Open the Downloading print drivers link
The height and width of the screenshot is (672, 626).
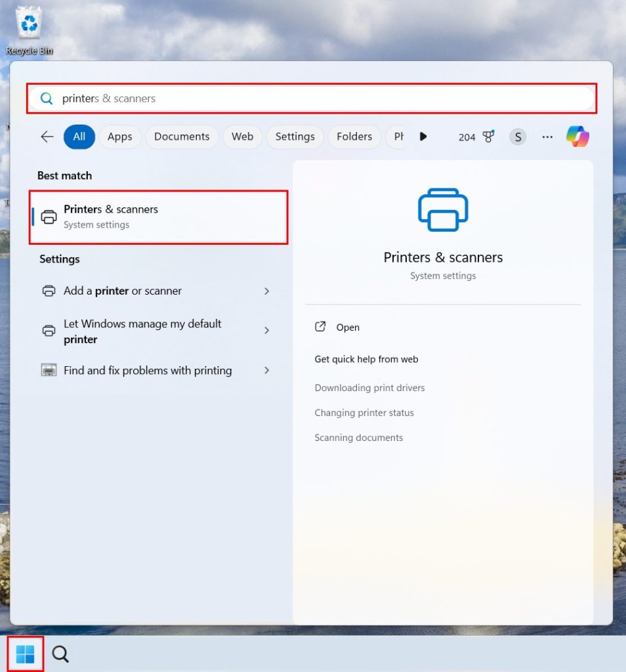(x=369, y=388)
